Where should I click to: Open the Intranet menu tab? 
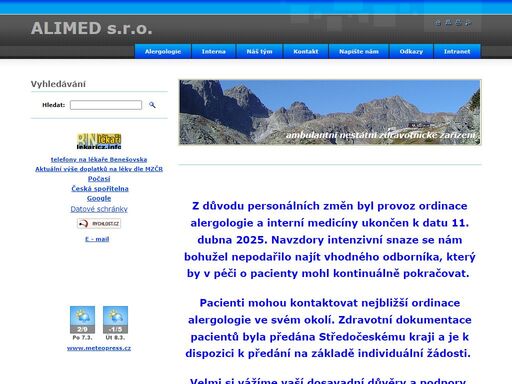tap(457, 51)
